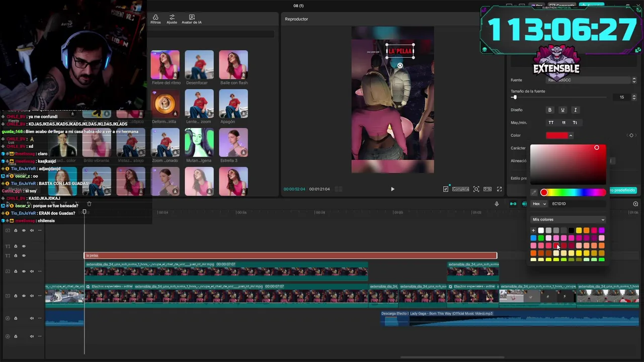Viewport: 644px width, 362px height.
Task: Set title case with the Tt button
Action: tap(575, 123)
